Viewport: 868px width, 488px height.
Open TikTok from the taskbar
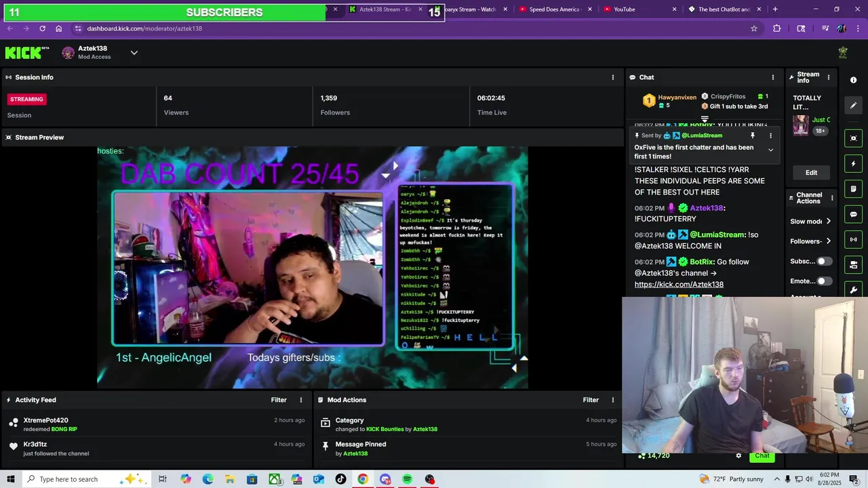click(340, 479)
